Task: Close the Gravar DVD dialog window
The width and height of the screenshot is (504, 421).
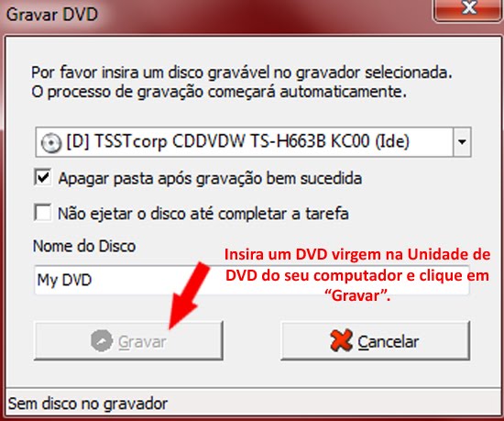Action: pyautogui.click(x=468, y=8)
